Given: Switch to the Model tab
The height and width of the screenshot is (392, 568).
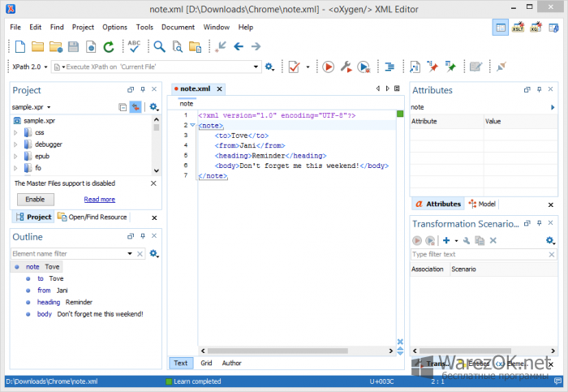Looking at the screenshot, I should pyautogui.click(x=482, y=204).
